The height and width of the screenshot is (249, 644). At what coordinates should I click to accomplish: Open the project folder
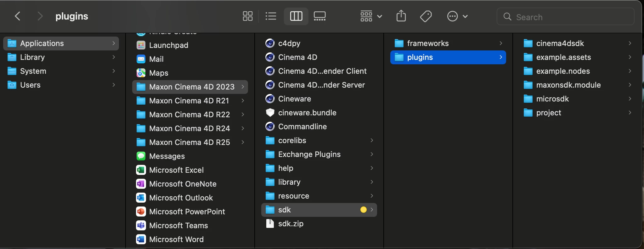point(577,113)
